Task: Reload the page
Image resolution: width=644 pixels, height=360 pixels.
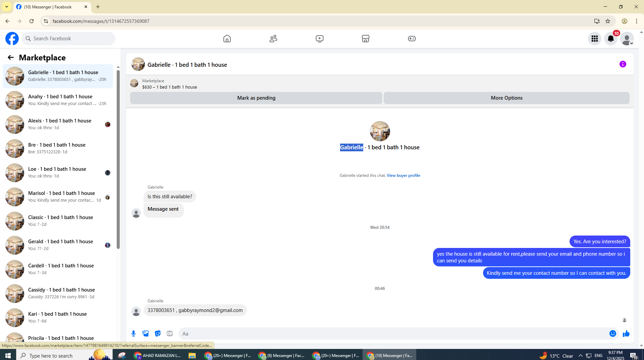Action: (x=32, y=21)
